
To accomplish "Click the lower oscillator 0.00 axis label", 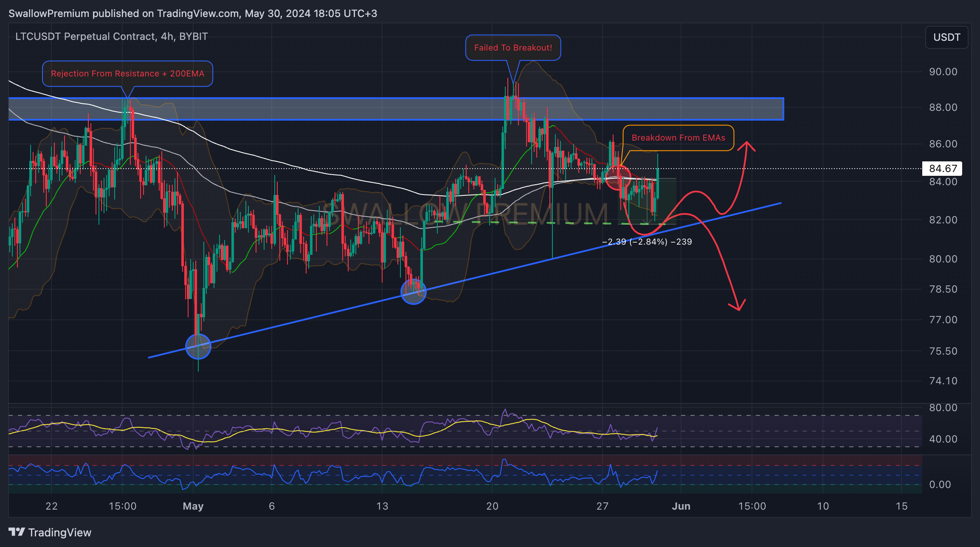I will click(x=940, y=485).
